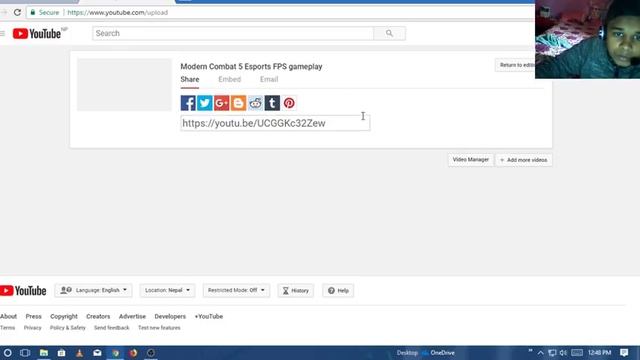Open Mail app from taskbar
The width and height of the screenshot is (640, 360).
pos(97,353)
